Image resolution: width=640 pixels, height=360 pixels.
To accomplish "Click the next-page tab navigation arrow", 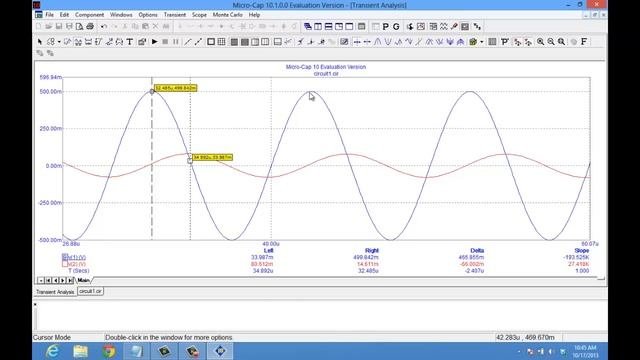I will coord(63,280).
